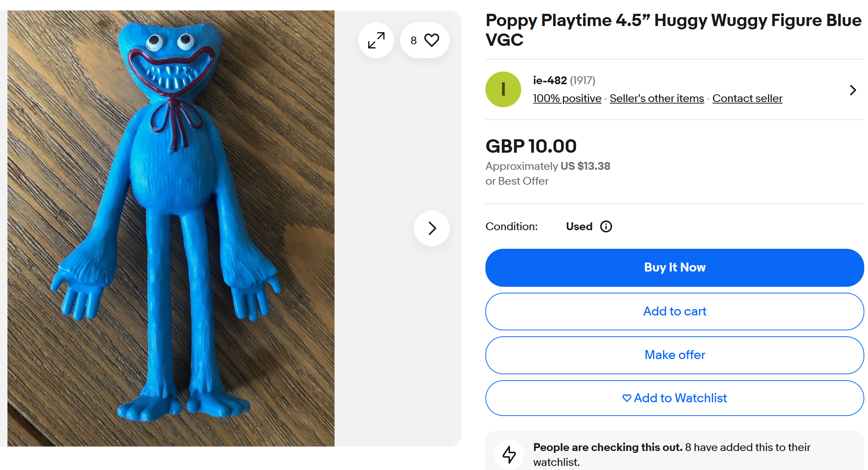The width and height of the screenshot is (868, 470).
Task: Open the 100% positive feedback link
Action: pyautogui.click(x=567, y=98)
